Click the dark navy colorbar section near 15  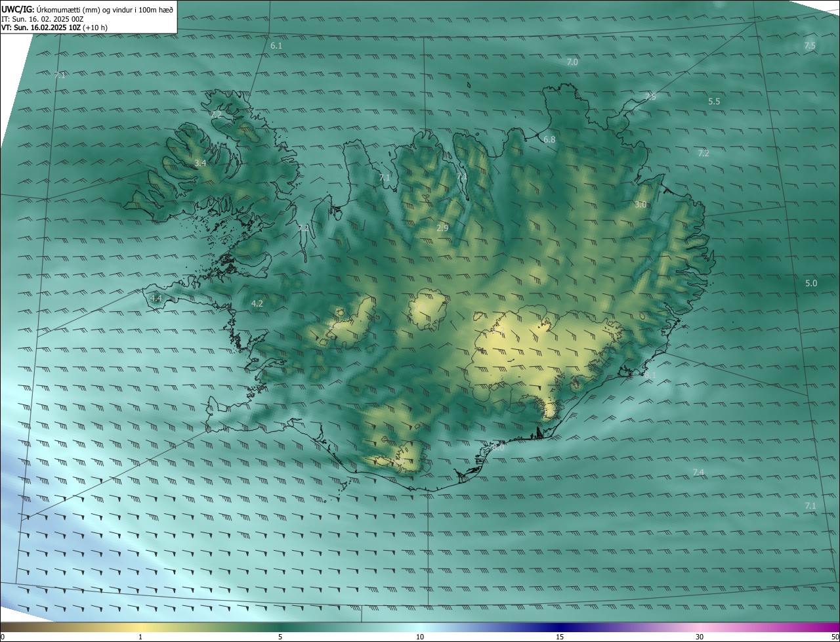pyautogui.click(x=560, y=628)
